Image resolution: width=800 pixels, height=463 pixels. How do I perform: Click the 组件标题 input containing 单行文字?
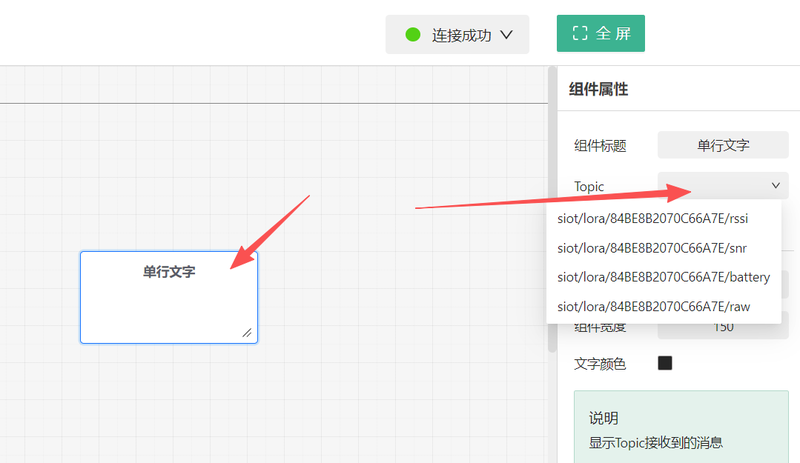point(722,145)
